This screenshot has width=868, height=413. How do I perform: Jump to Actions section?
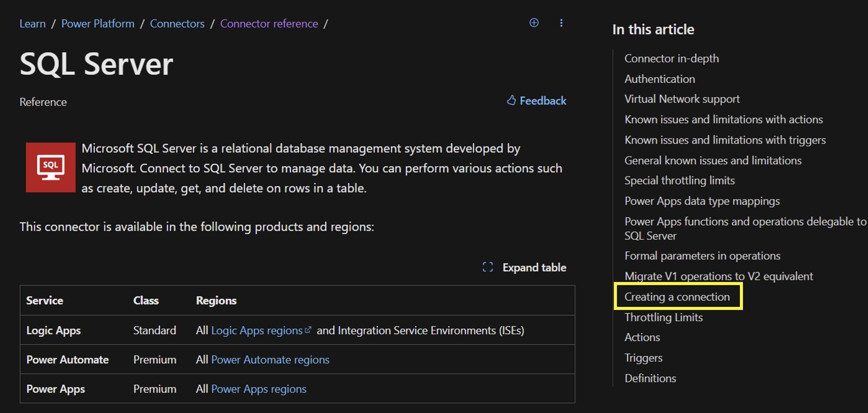[x=642, y=338]
